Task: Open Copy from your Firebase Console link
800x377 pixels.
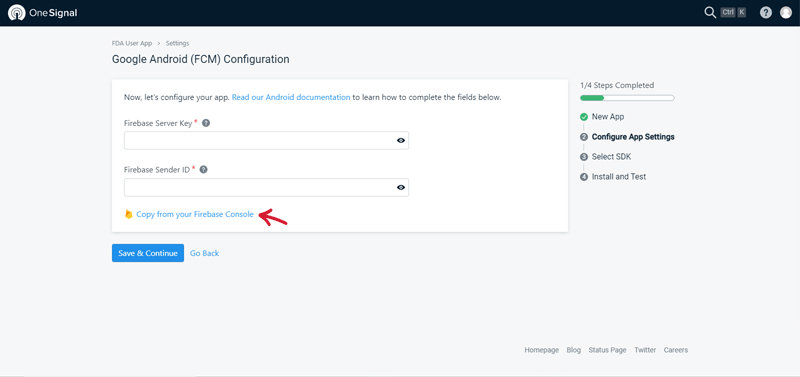Action: pos(195,214)
